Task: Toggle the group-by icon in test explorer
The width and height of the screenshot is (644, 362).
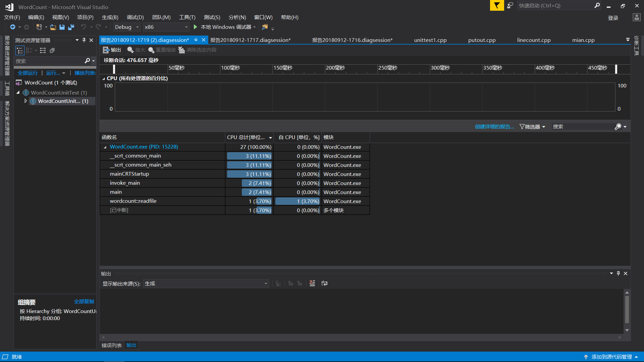Action: tap(30, 51)
